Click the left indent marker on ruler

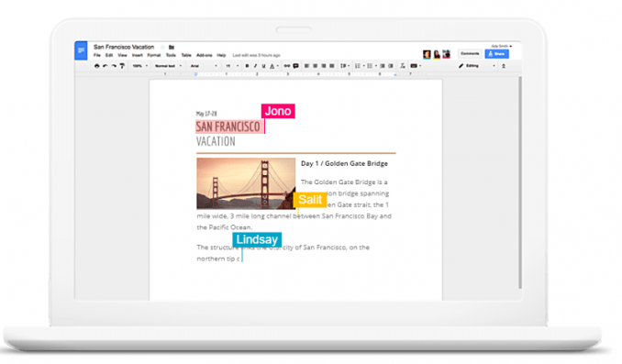pyautogui.click(x=196, y=74)
